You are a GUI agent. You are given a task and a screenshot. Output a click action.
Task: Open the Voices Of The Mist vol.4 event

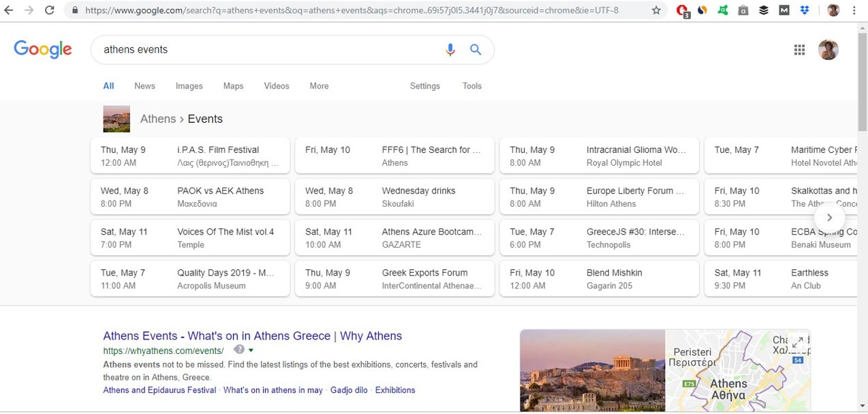[190, 237]
